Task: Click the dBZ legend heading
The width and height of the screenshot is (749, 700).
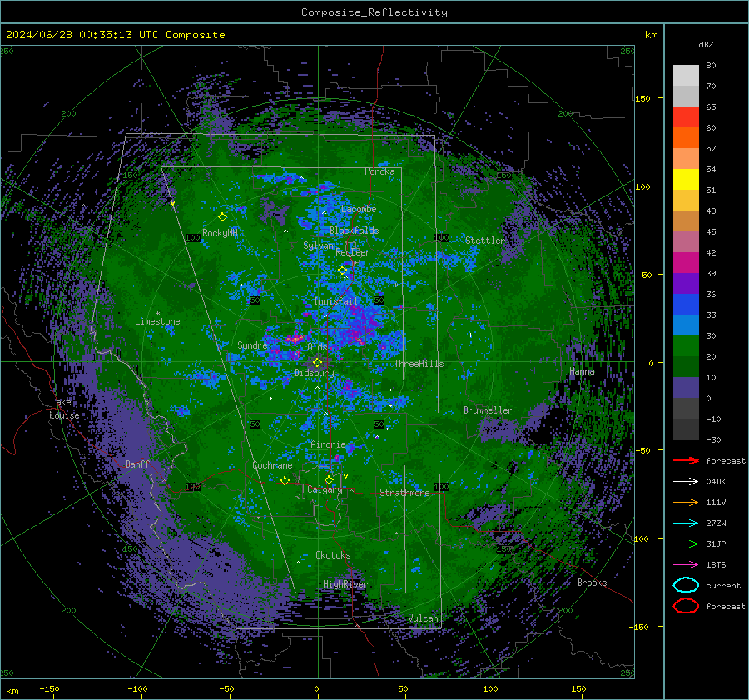Action: [x=706, y=44]
